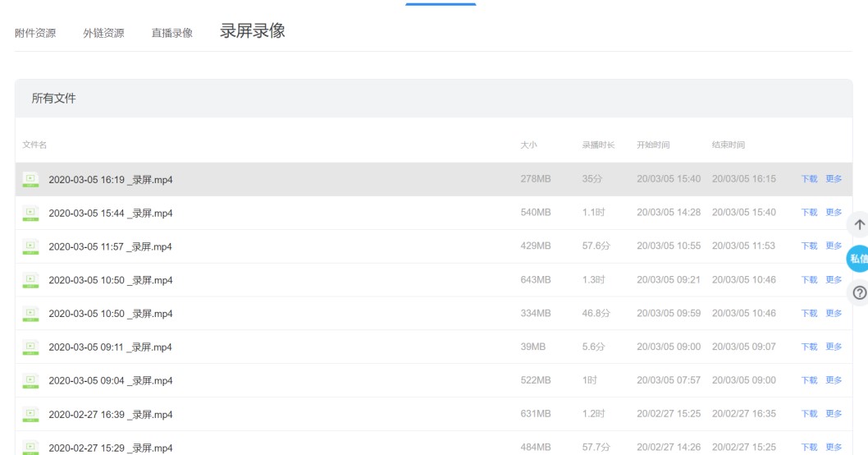The image size is (868, 455).
Task: Click video icon for 2020-03-05 09:11 recording
Action: [x=30, y=347]
